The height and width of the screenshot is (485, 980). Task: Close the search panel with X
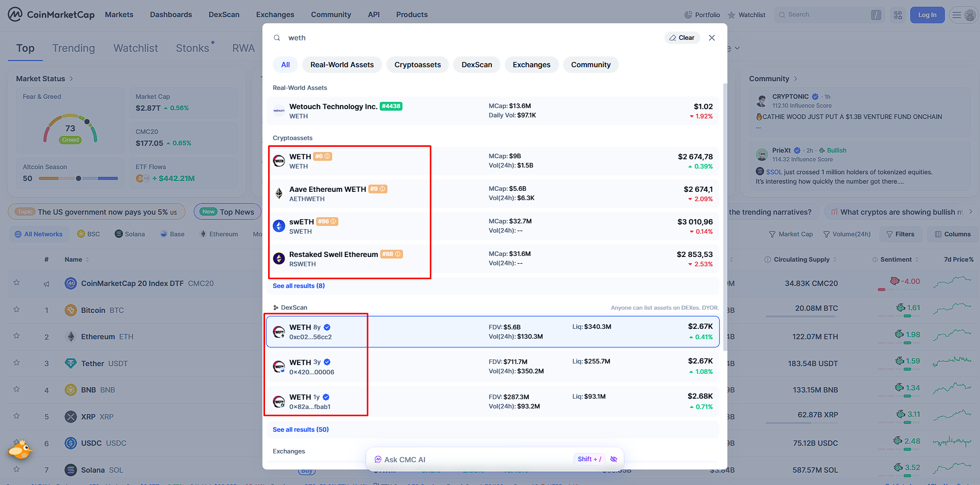(x=712, y=38)
